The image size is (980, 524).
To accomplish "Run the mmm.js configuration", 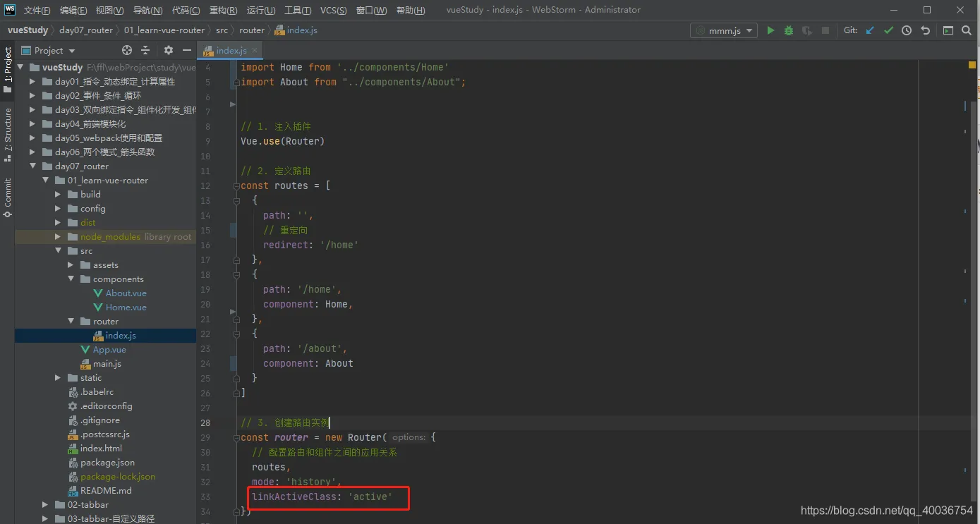I will [770, 30].
